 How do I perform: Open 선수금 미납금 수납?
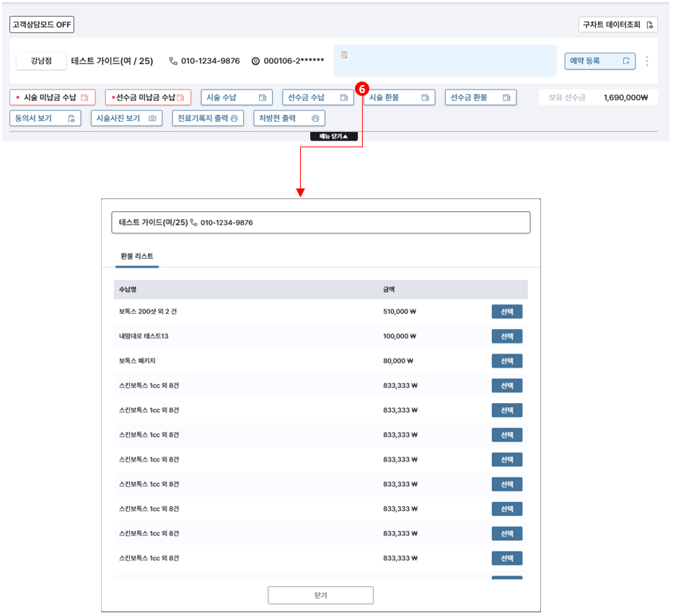pyautogui.click(x=148, y=97)
